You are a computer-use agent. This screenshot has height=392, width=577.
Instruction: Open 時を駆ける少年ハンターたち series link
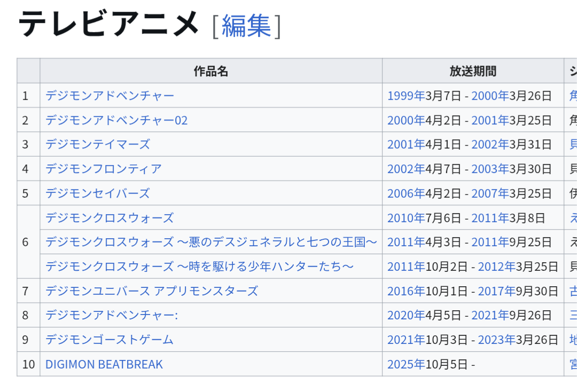tap(199, 266)
